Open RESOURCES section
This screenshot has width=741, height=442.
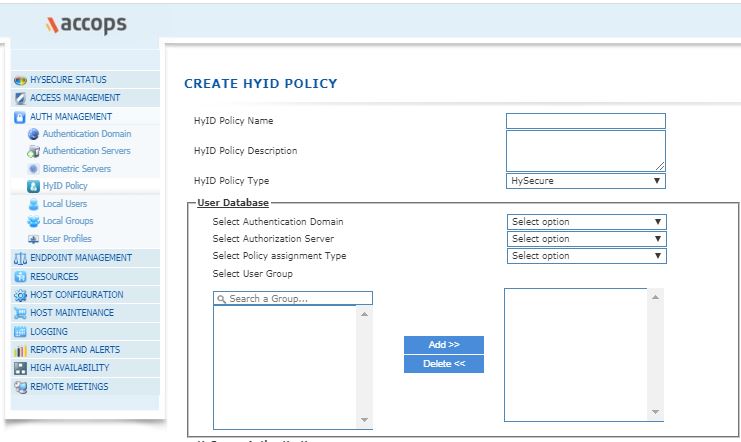point(86,277)
